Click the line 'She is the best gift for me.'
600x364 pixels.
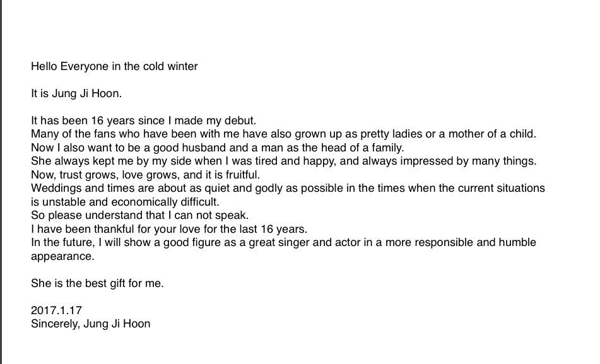[97, 284]
